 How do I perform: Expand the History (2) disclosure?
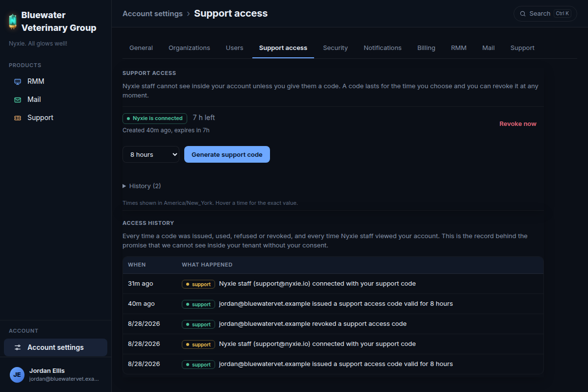142,186
